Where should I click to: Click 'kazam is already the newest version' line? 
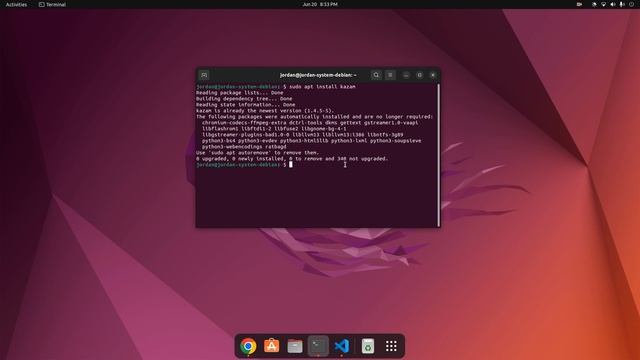point(265,111)
